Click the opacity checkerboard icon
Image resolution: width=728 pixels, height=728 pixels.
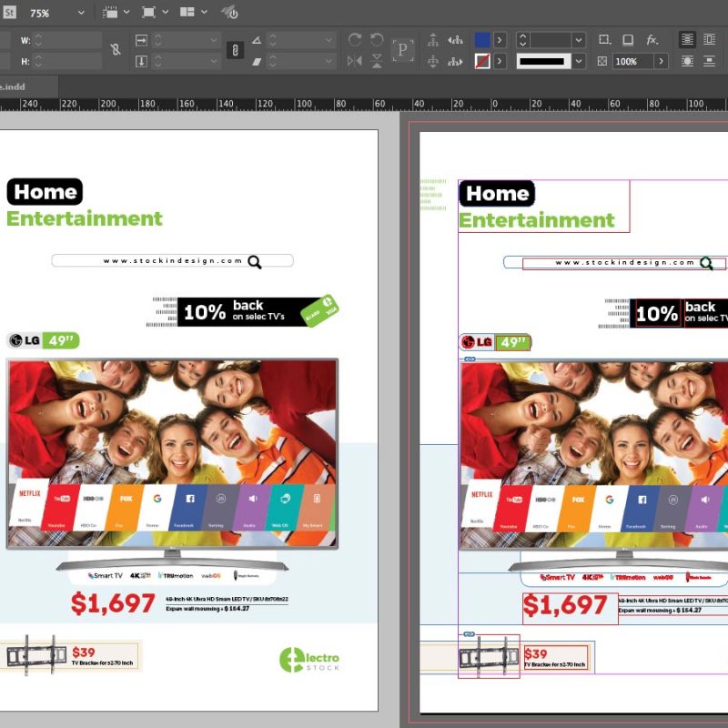point(602,61)
